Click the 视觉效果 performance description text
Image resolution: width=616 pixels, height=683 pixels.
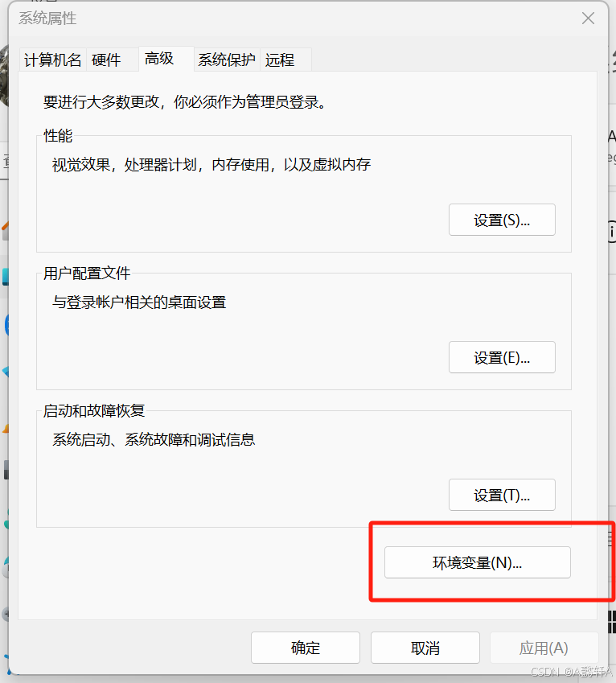tap(211, 165)
